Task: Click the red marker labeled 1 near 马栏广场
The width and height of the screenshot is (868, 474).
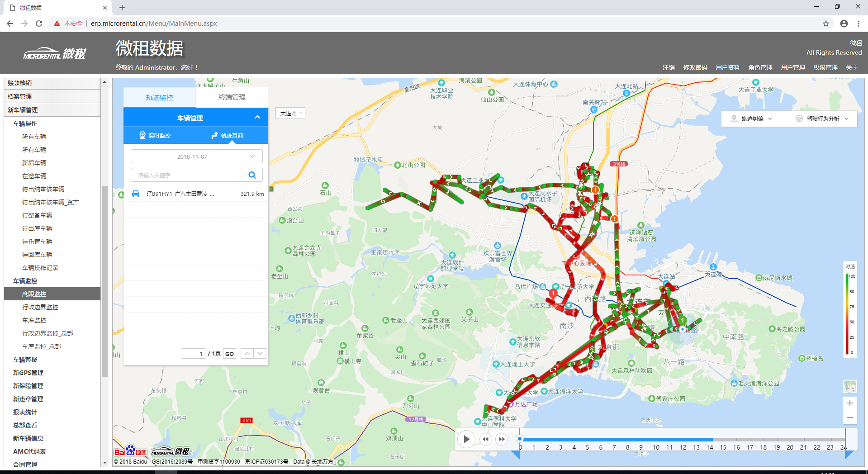Action: 553,294
